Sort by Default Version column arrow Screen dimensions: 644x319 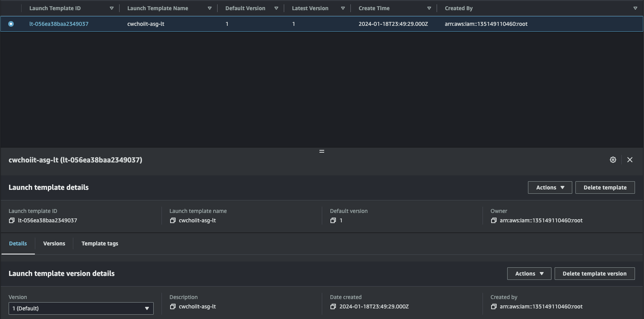click(x=276, y=8)
